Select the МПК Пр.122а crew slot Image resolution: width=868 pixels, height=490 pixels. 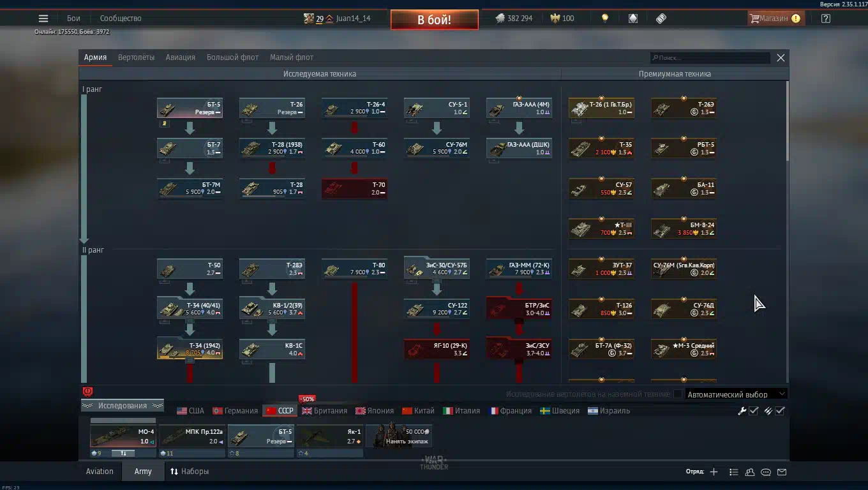[x=192, y=436]
